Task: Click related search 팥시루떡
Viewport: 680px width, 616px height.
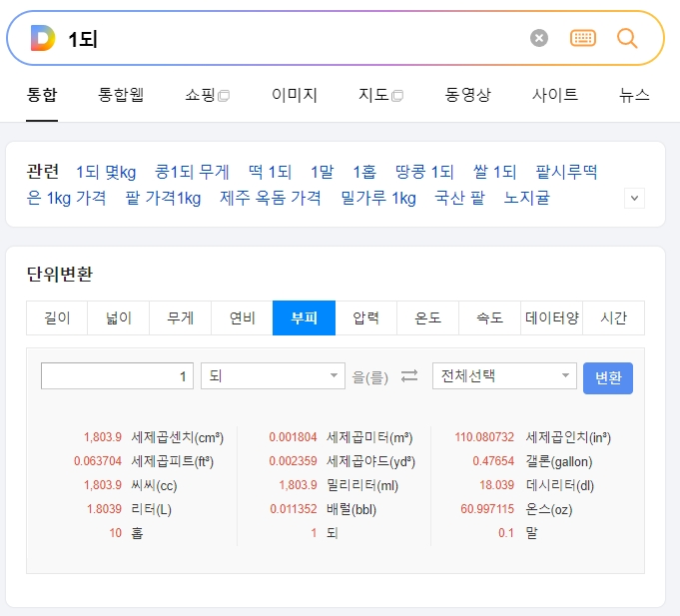Action: [x=566, y=172]
